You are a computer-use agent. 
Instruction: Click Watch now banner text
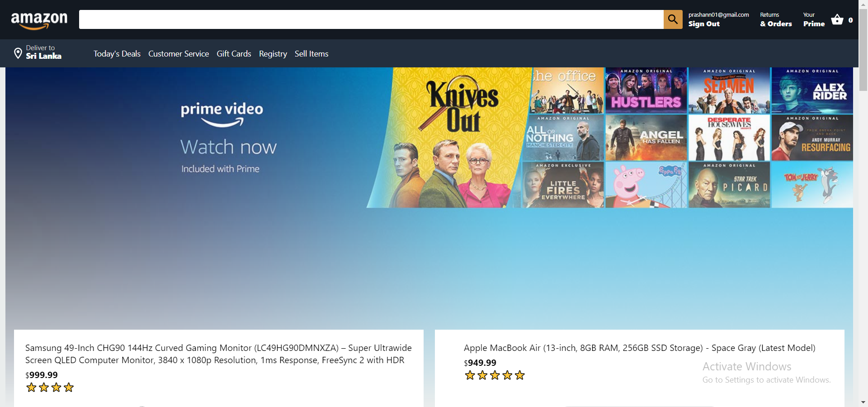tap(228, 147)
